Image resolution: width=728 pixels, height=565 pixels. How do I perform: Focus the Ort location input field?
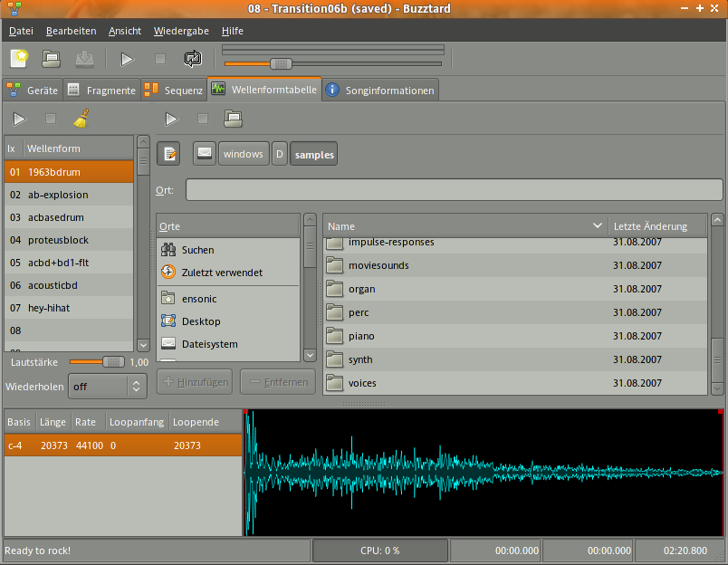(454, 190)
